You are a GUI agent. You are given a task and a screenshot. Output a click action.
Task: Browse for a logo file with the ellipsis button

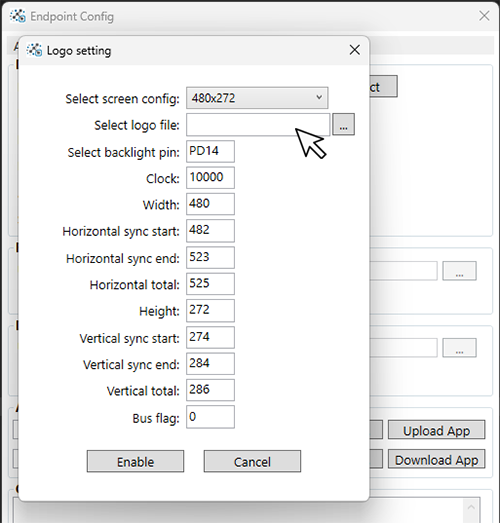point(344,124)
